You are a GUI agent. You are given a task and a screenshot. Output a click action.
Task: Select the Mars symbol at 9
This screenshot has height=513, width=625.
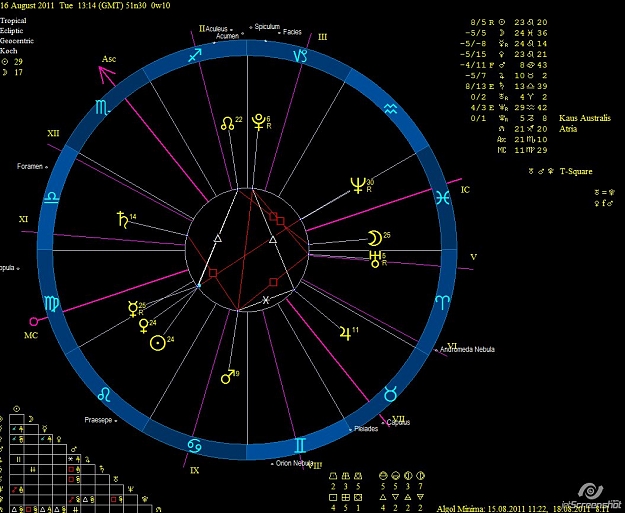[x=227, y=377]
